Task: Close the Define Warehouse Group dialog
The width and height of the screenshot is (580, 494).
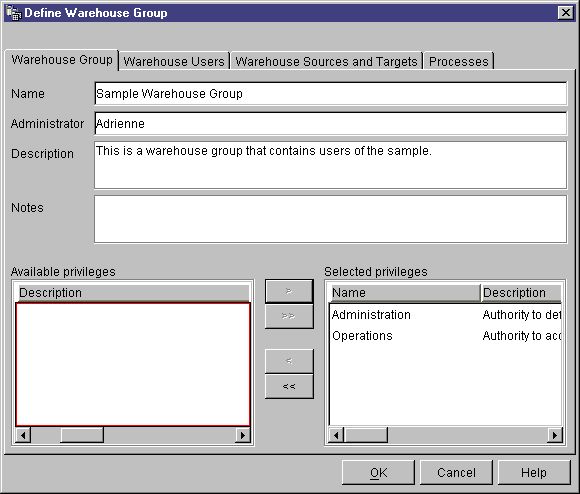Action: pos(566,13)
